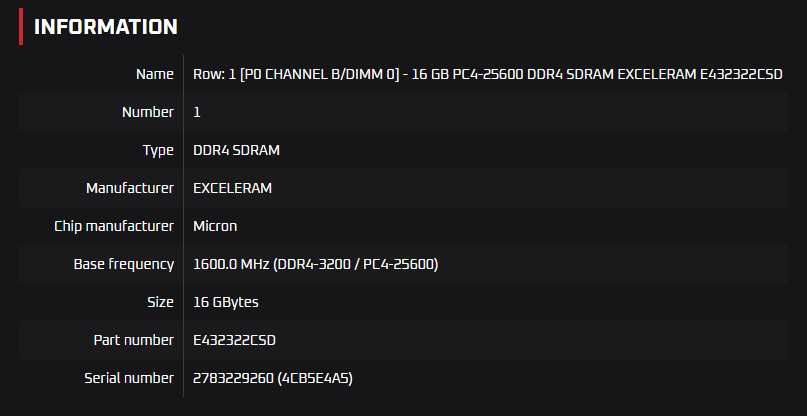
Task: Select the Number value 1
Action: (x=197, y=112)
